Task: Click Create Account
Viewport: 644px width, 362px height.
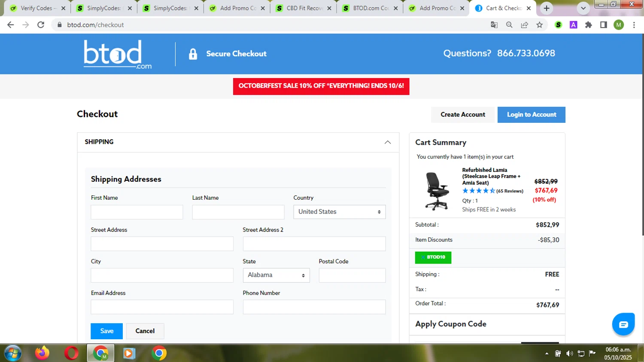Action: (463, 115)
